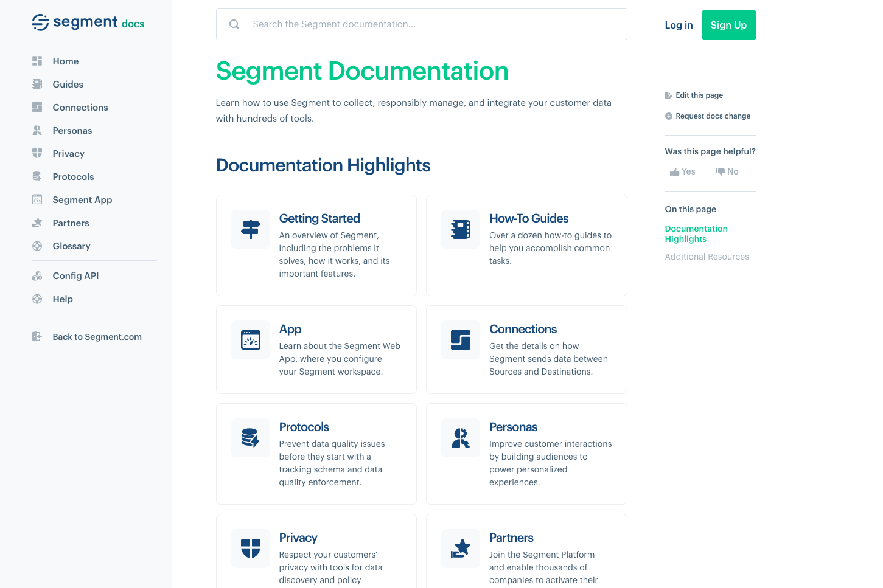Open the Personas card title
This screenshot has height=588, width=883.
click(x=514, y=427)
